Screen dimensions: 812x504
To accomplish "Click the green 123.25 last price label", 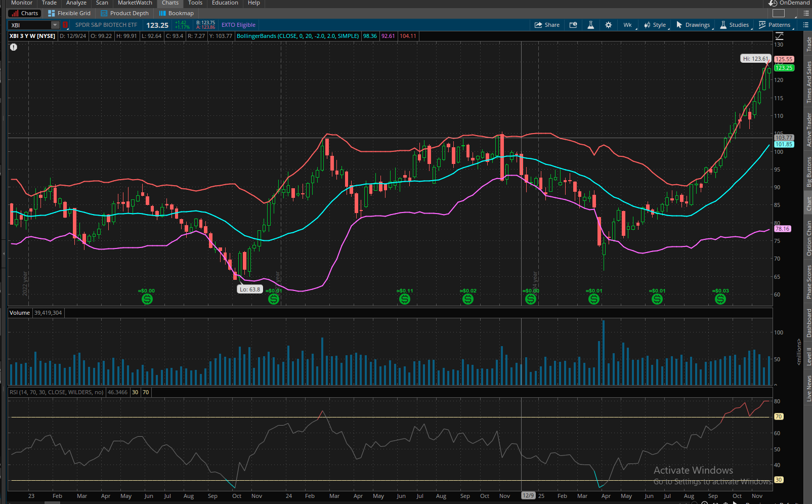I will [x=784, y=68].
